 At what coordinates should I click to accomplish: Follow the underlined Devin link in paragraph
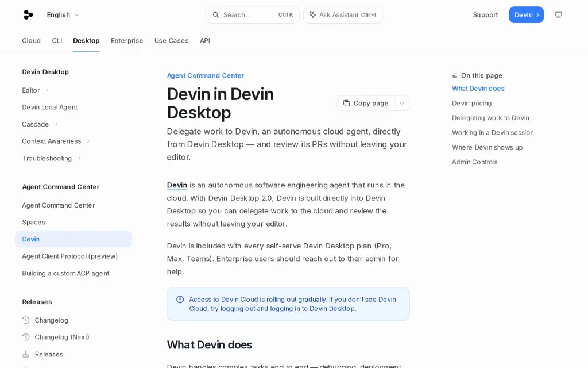click(x=177, y=185)
